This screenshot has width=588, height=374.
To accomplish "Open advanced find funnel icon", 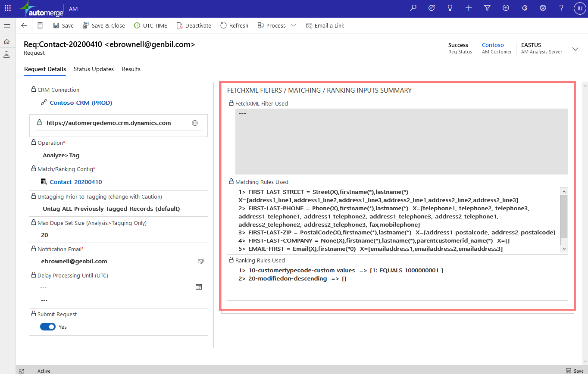I will click(x=487, y=8).
